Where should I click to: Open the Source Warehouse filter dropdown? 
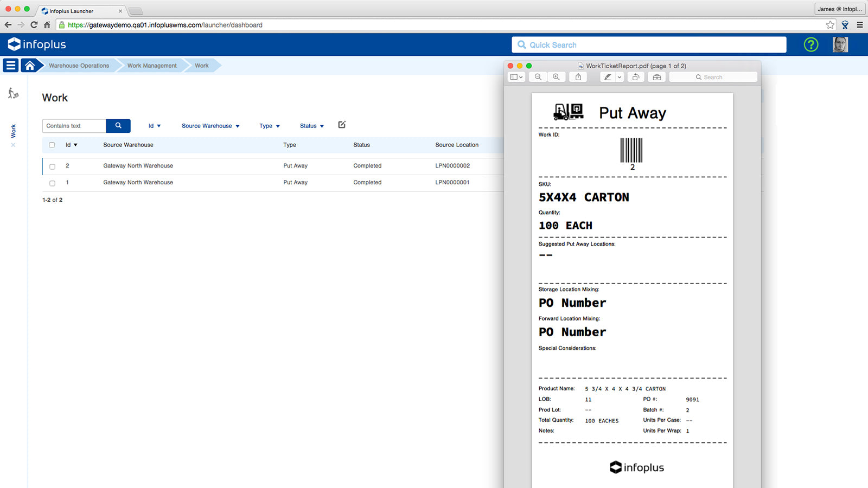[210, 125]
